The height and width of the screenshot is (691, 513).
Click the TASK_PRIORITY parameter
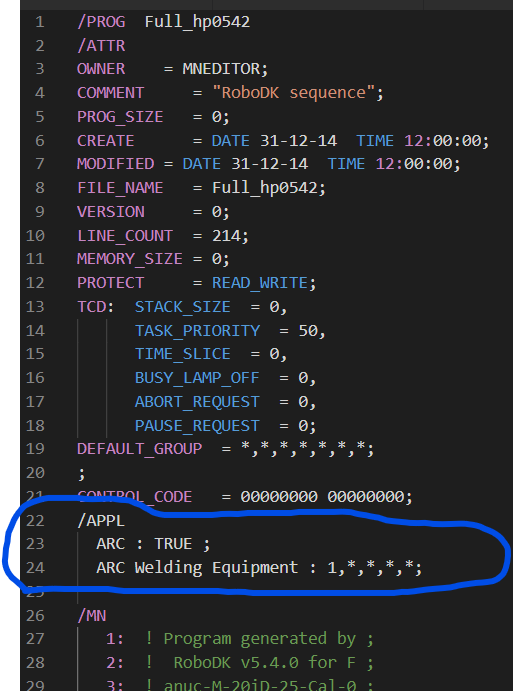pos(197,331)
